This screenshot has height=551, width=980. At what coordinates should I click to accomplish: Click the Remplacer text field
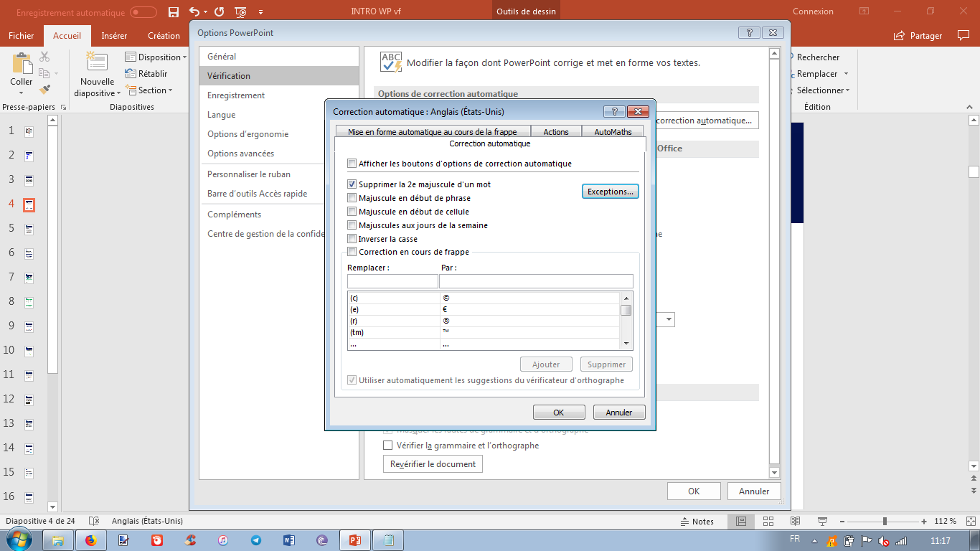pos(392,281)
